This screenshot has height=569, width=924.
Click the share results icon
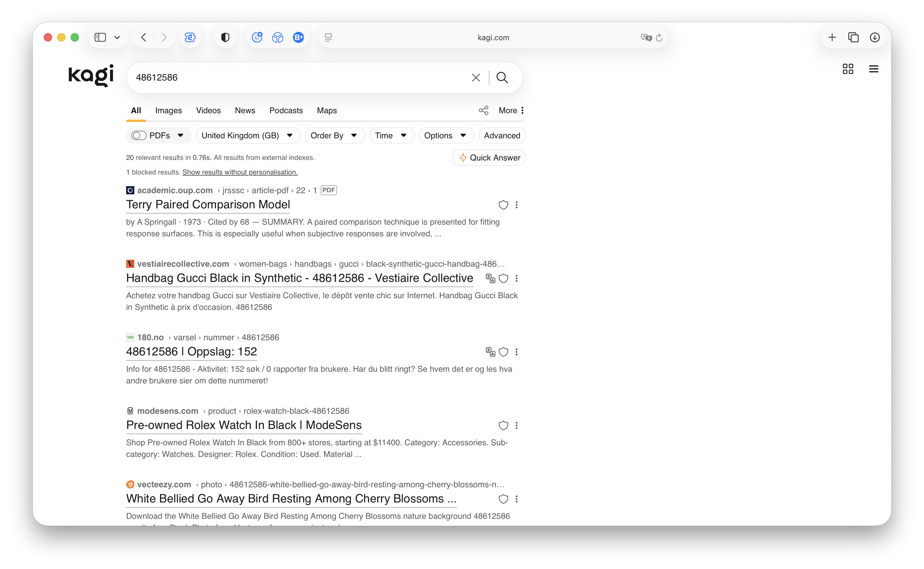483,110
